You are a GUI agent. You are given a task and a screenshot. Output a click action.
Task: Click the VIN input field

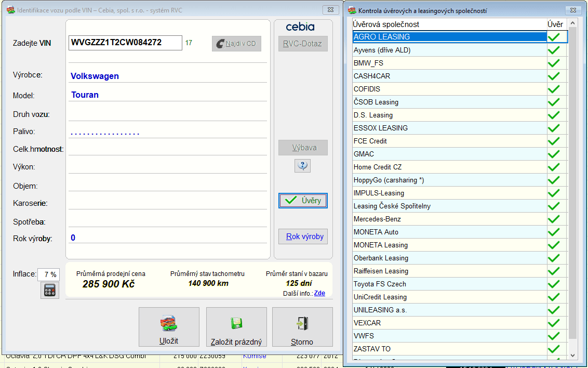tap(125, 43)
